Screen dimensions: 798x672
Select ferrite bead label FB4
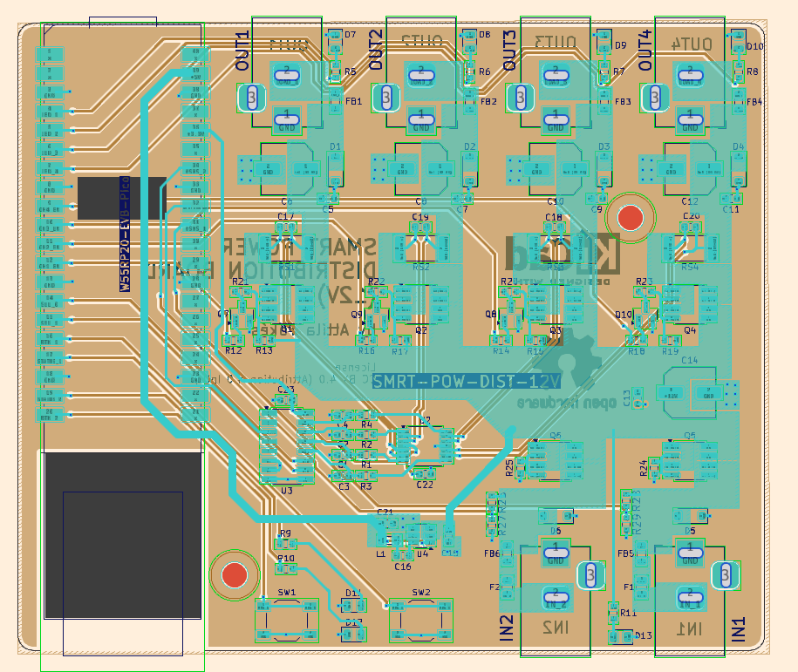(x=754, y=102)
